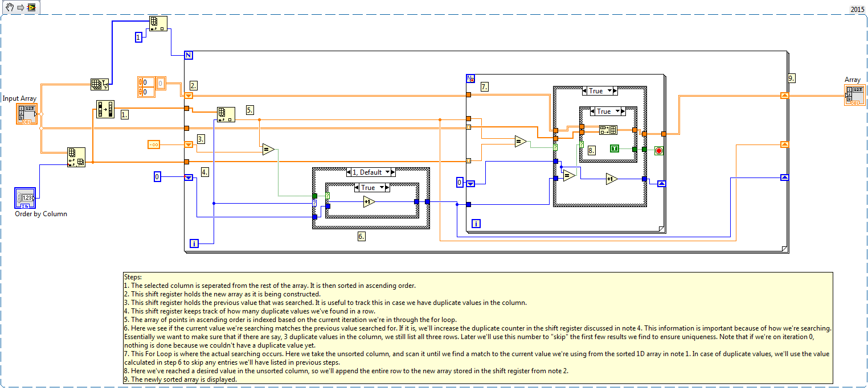Select the Input Array control terminal
The image size is (868, 388).
click(27, 114)
